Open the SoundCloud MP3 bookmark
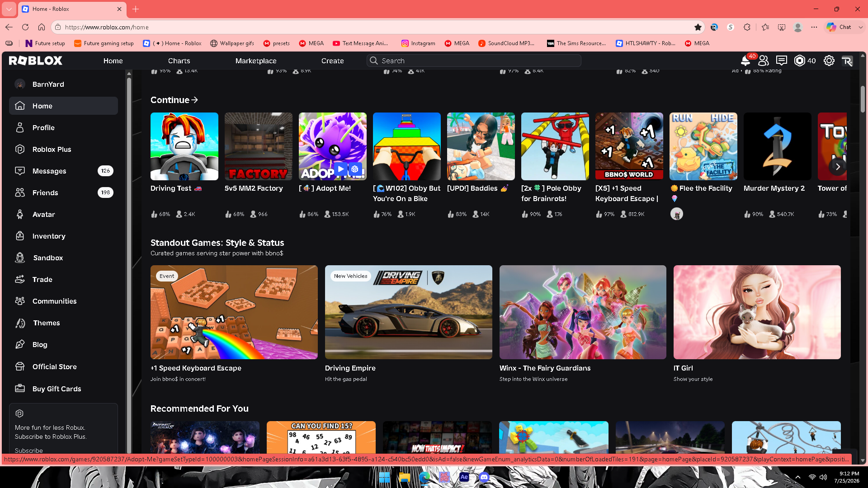Viewport: 868px width, 488px height. 506,43
